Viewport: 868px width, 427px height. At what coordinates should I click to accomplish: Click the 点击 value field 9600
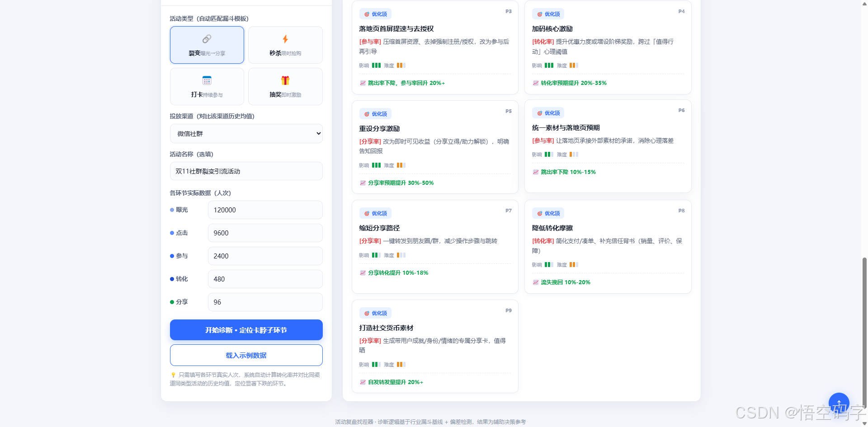pos(265,233)
